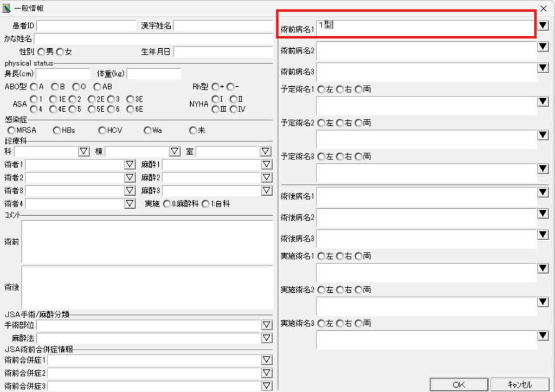Screen dimensions: 555x392
Task: Select 左 for 予定術名1
Action: point(321,89)
